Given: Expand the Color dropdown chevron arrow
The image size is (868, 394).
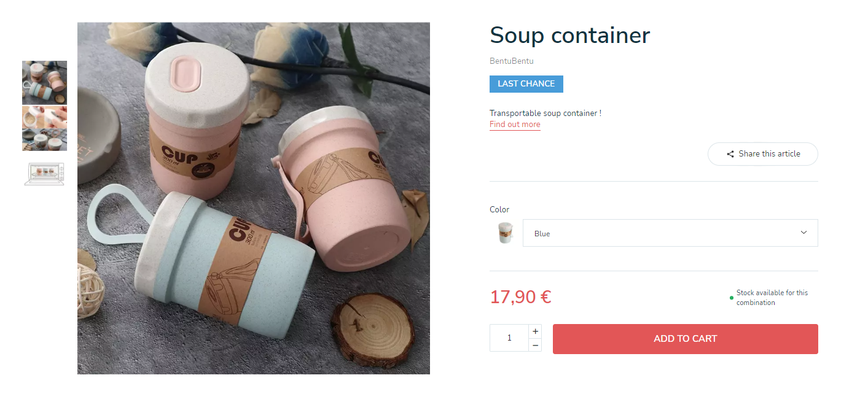Looking at the screenshot, I should tap(803, 233).
